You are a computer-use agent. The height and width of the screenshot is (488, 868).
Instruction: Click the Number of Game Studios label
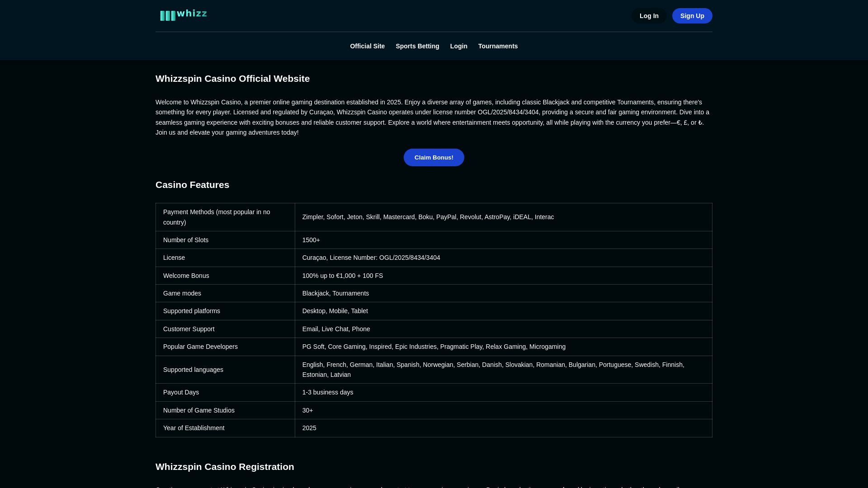click(x=198, y=410)
